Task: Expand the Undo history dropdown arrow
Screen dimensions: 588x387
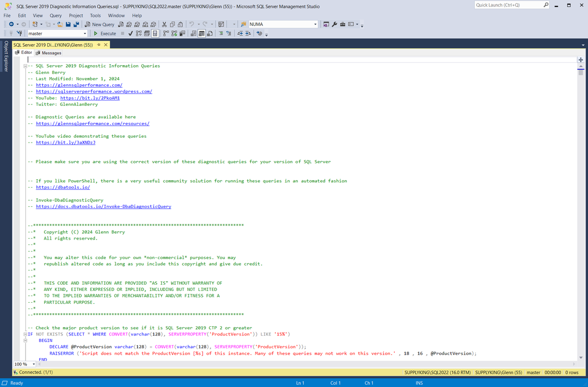Action: coord(199,24)
